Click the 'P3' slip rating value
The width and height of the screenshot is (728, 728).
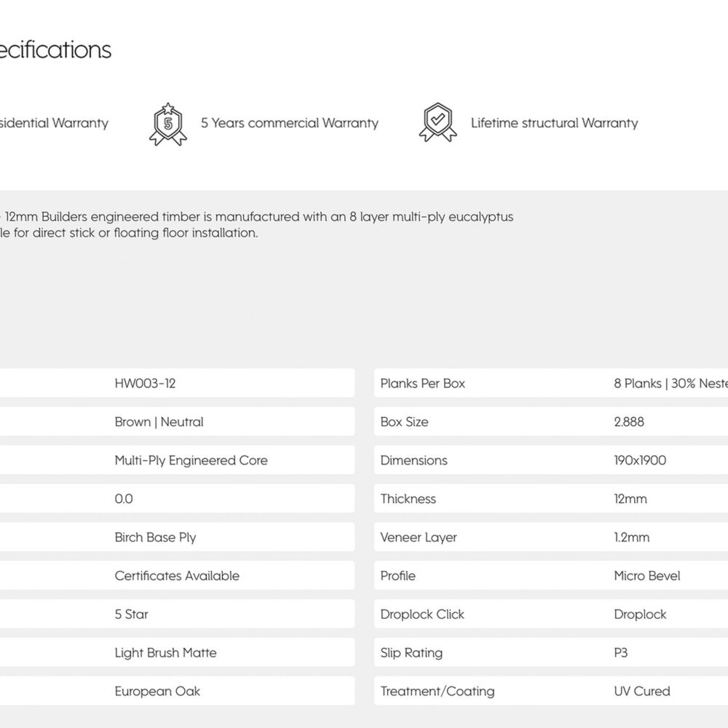(621, 653)
